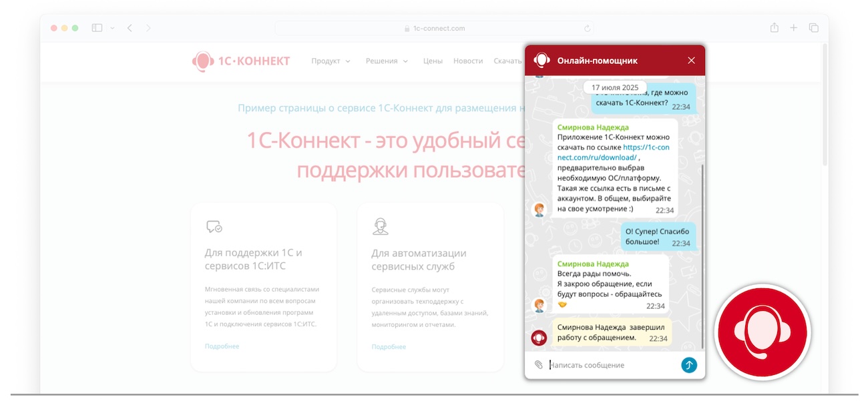This screenshot has width=868, height=403.
Task: Show Safari tab overview icon
Action: click(813, 28)
